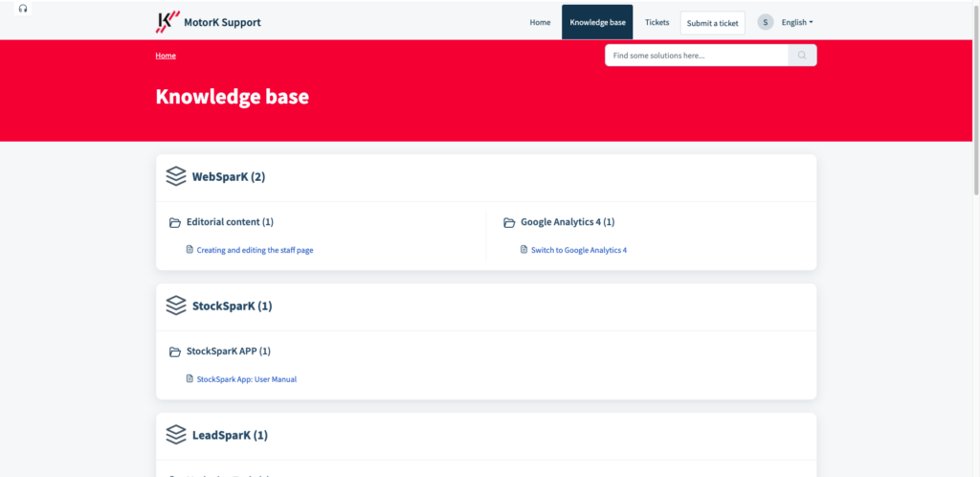
Task: Click the StockSparK APP folder icon
Action: [175, 352]
